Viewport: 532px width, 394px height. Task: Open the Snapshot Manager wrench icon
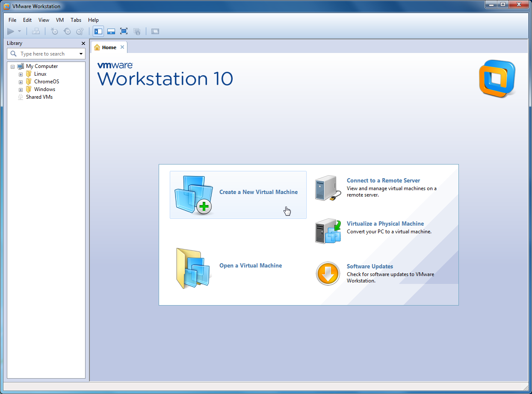pos(80,31)
